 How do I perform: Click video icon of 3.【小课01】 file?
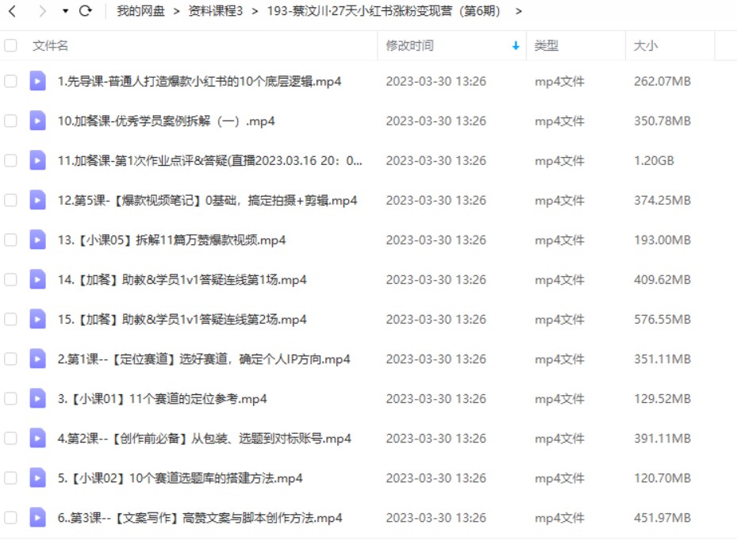pyautogui.click(x=37, y=398)
